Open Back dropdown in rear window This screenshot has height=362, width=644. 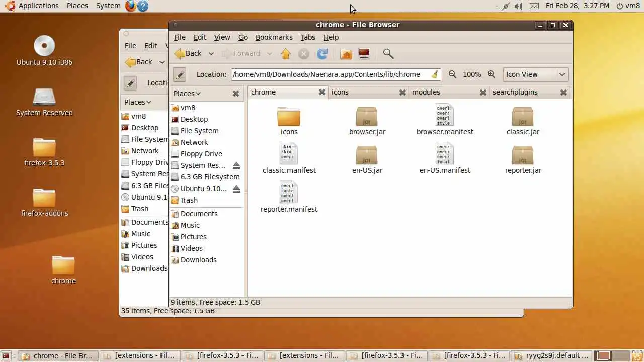click(x=162, y=62)
